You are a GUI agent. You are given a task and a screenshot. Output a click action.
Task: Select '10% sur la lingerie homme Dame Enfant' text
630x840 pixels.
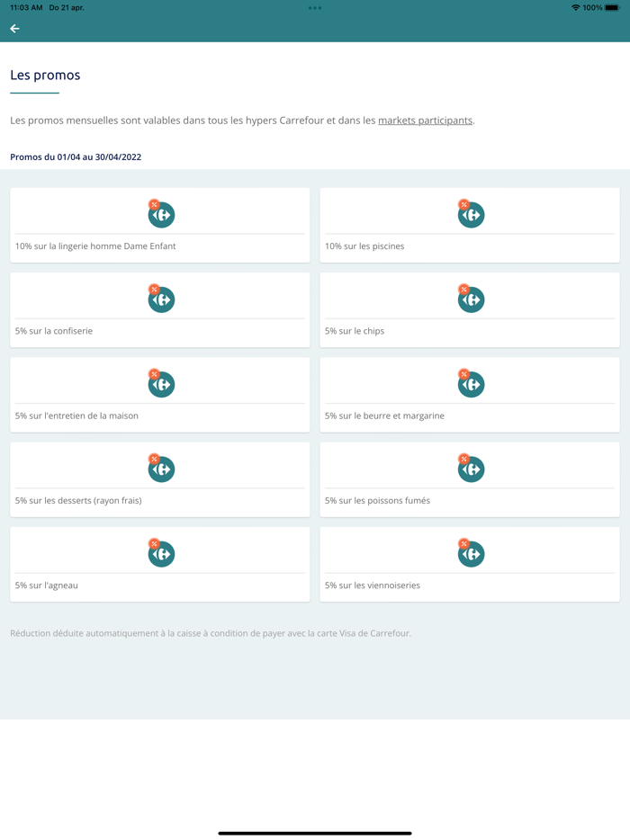pos(95,246)
